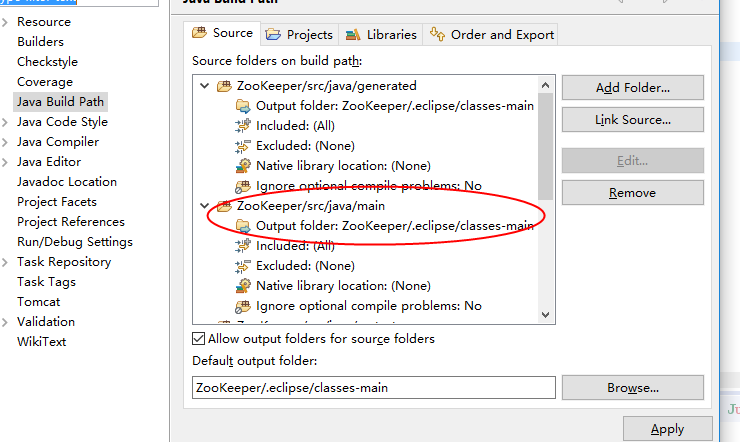Image resolution: width=740 pixels, height=442 pixels.
Task: Click the Remove button
Action: 632,193
